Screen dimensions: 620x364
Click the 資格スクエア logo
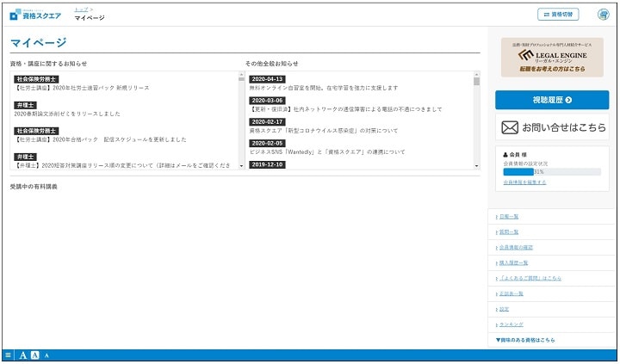coord(35,15)
